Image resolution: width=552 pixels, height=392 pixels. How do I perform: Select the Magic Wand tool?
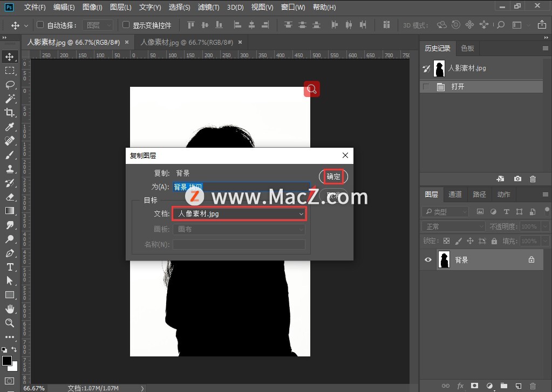[x=10, y=99]
